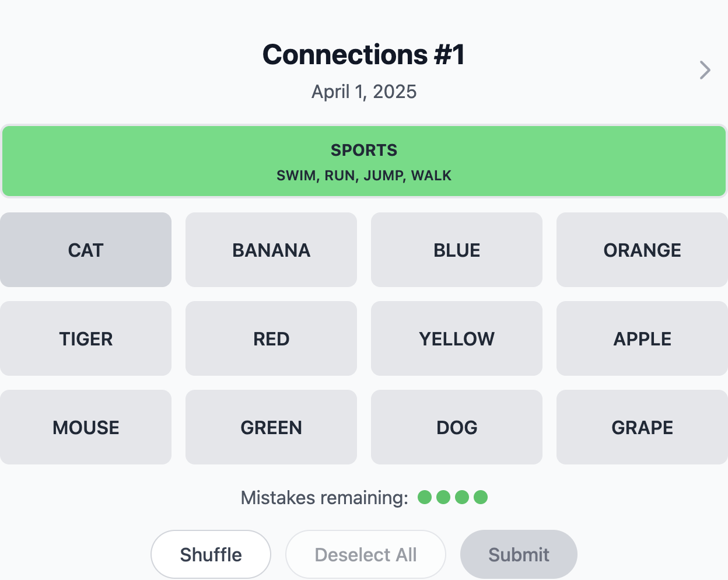Open the next puzzle with the chevron arrow
Image resolution: width=728 pixels, height=580 pixels.
[705, 70]
